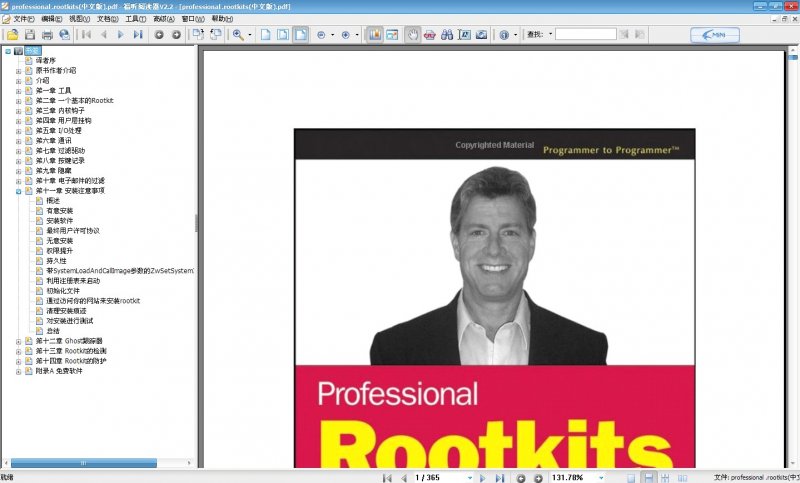This screenshot has height=483, width=800.
Task: Click the rotate clockwise page icon
Action: tap(198, 35)
